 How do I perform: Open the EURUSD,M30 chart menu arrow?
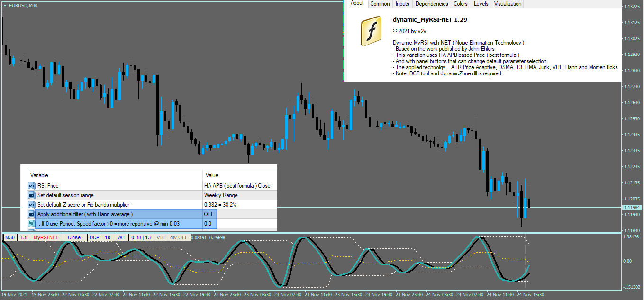[x=5, y=5]
